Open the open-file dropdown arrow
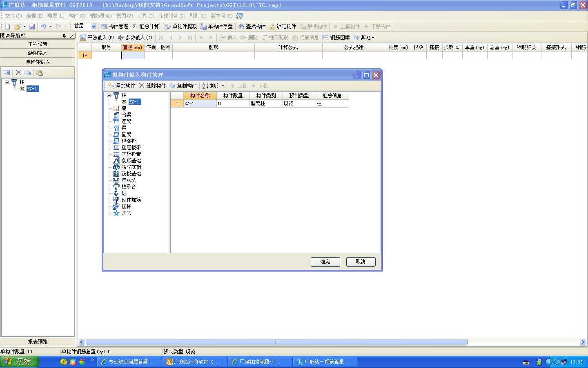588x368 pixels. [24, 27]
